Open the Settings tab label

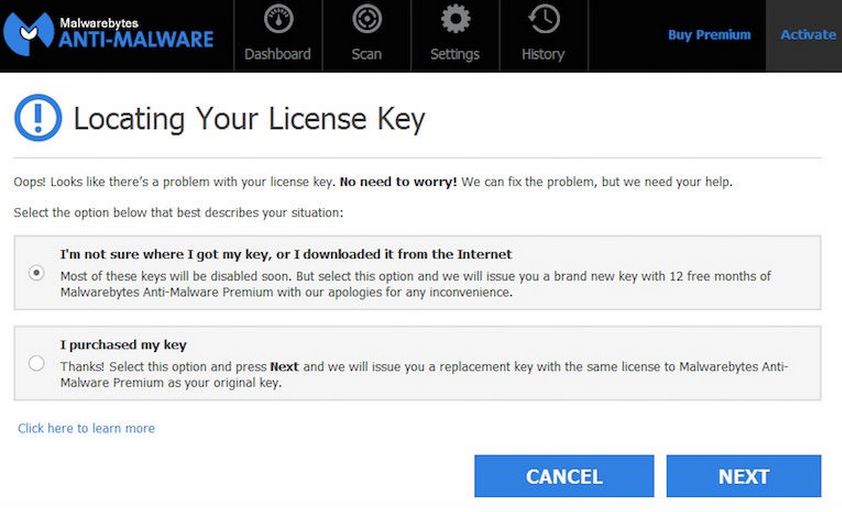click(x=455, y=54)
